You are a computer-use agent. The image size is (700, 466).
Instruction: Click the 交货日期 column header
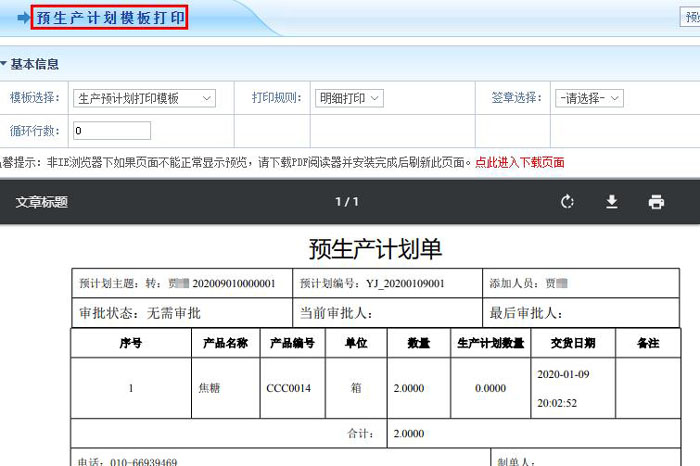[x=573, y=343]
